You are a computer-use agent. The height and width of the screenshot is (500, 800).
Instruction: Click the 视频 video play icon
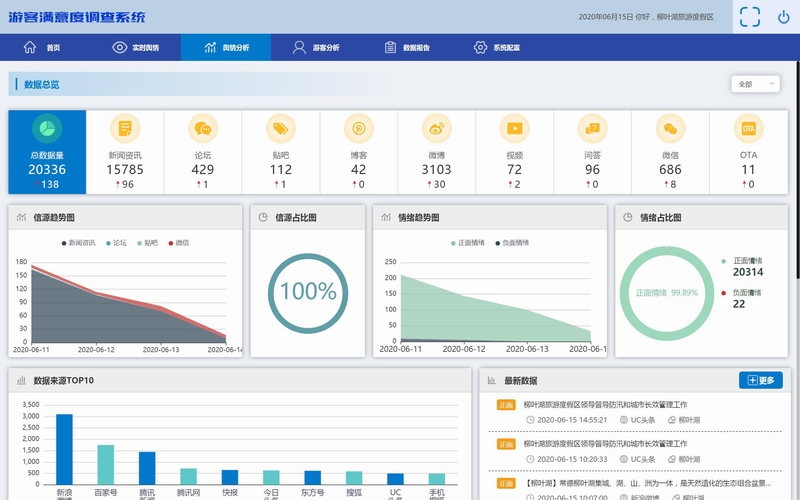tap(514, 128)
